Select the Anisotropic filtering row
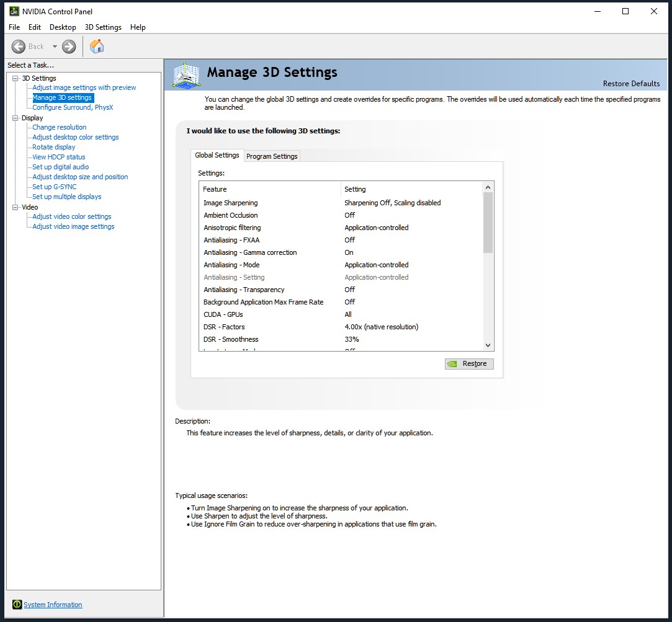 coord(341,228)
